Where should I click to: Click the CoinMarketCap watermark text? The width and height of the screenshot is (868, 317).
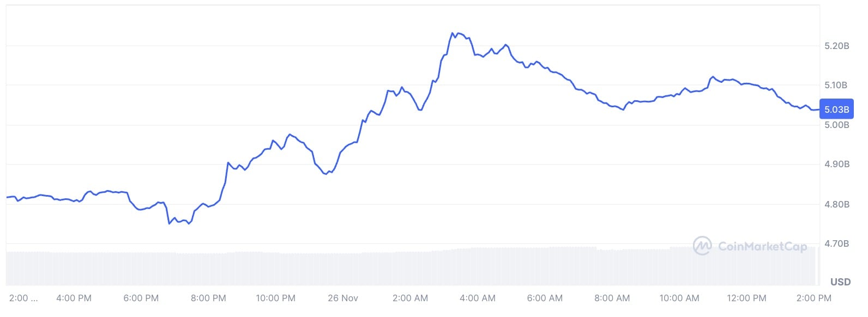pyautogui.click(x=762, y=246)
